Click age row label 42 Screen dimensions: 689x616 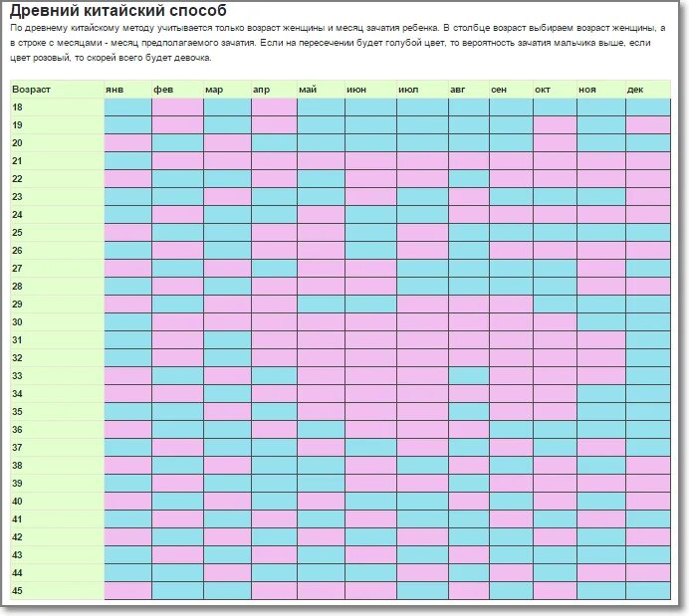[17, 537]
